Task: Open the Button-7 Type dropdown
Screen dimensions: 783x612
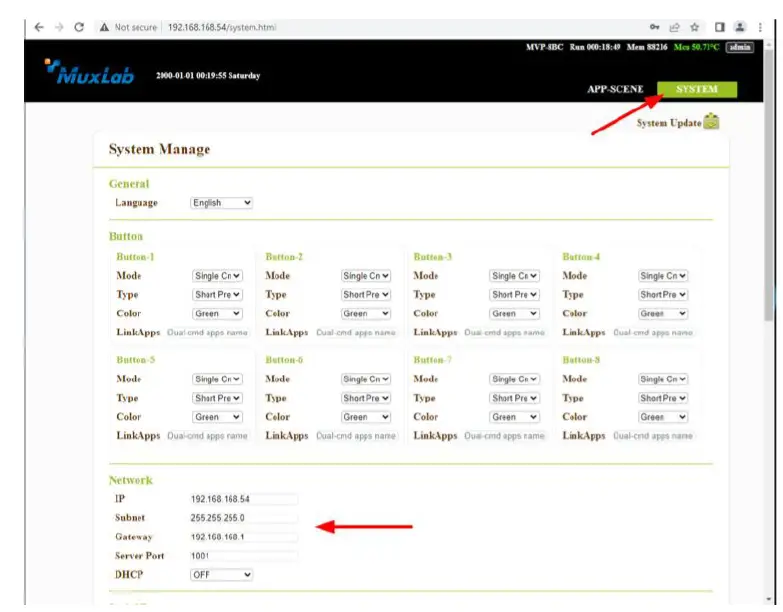Action: click(514, 398)
